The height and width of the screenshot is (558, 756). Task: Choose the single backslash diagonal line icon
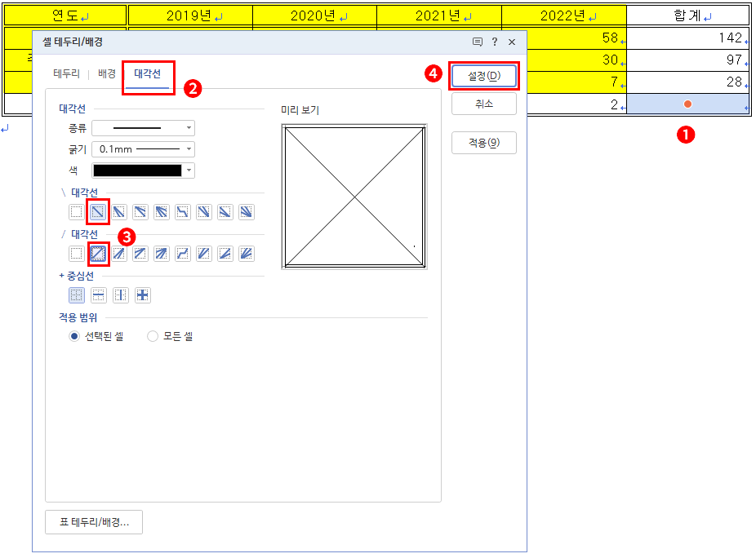(98, 212)
